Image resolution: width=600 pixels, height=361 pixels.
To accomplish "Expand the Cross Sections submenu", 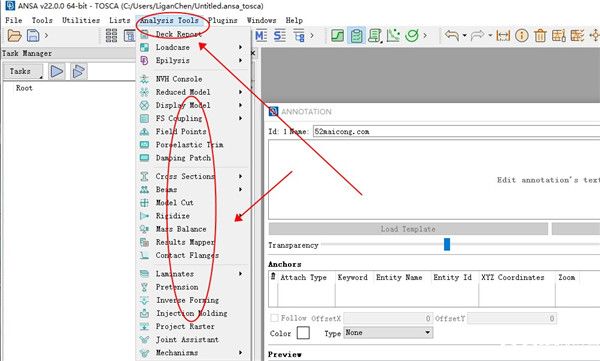I will coord(240,176).
